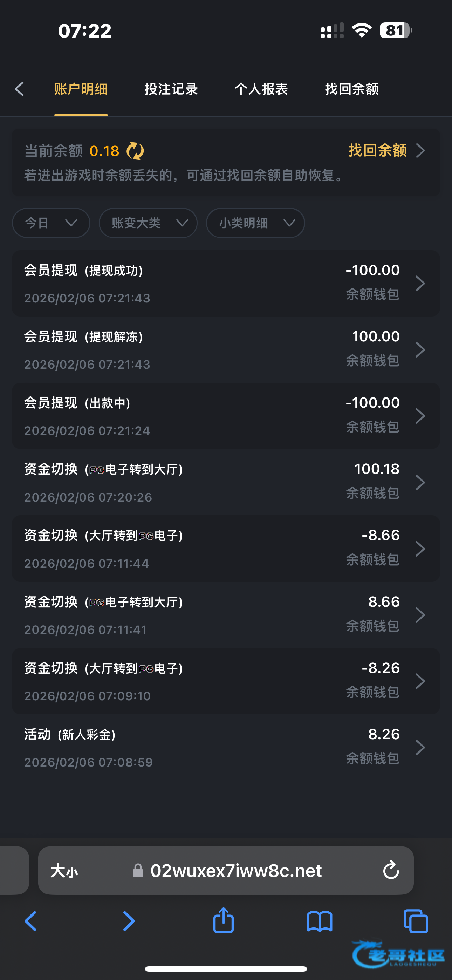Expand the 账变大类 category dropdown
This screenshot has height=980, width=452.
148,223
